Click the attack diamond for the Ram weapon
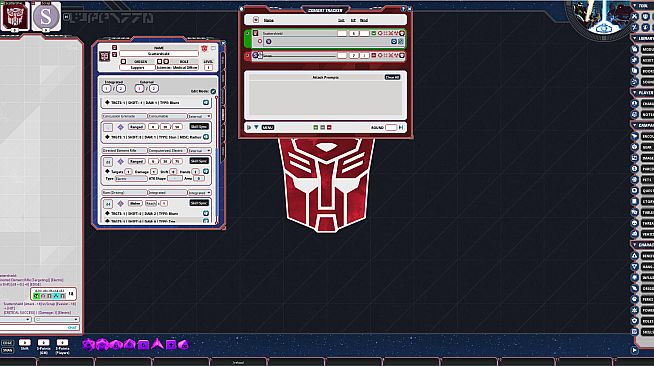Viewport: 654px width, 366px height. click(121, 203)
